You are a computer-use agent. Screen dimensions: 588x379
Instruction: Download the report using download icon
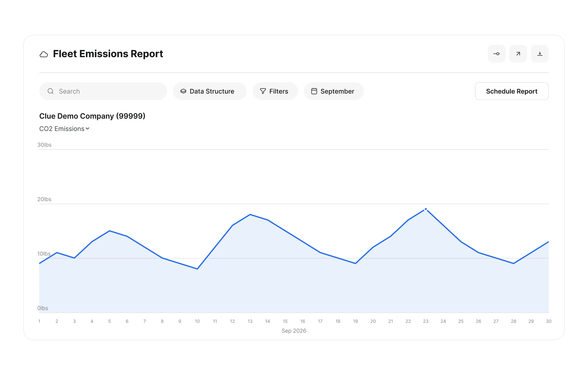tap(540, 54)
